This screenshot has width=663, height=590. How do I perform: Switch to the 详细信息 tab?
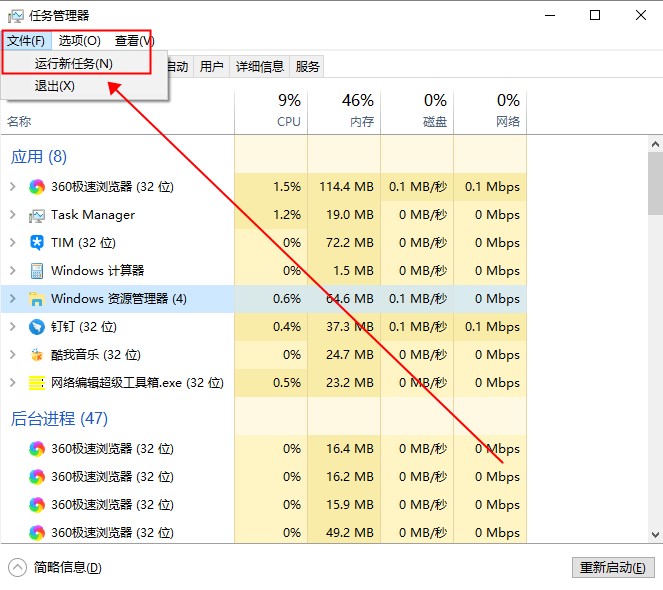[259, 67]
